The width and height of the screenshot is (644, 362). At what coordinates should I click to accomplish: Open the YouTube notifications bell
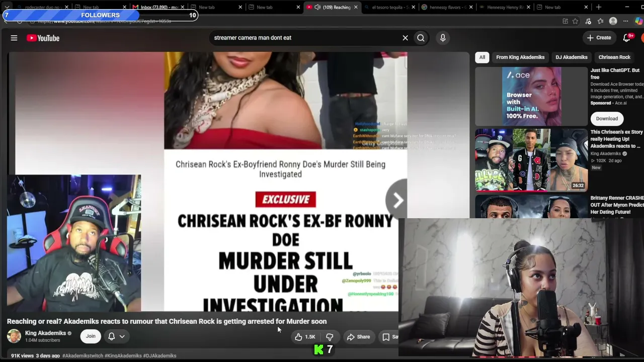tap(627, 38)
